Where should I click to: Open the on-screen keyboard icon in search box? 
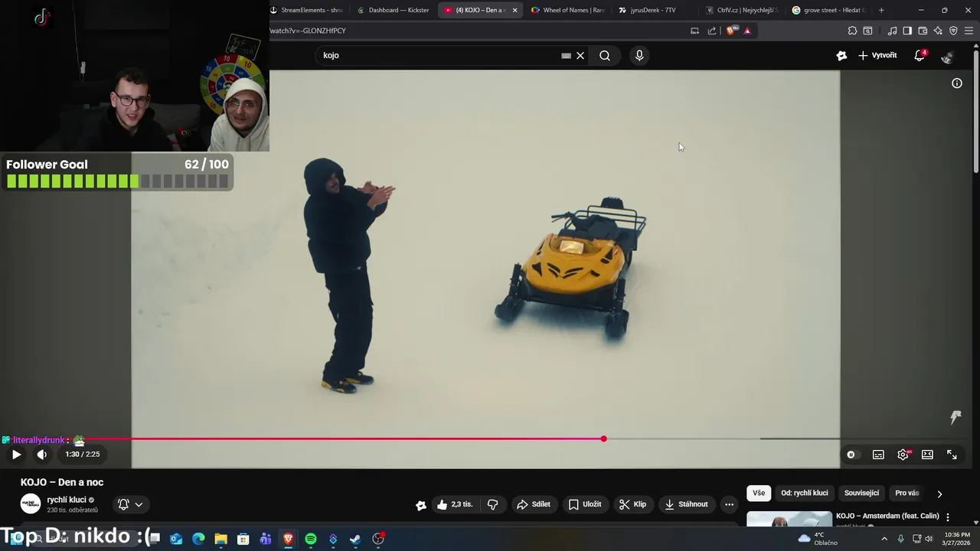566,55
